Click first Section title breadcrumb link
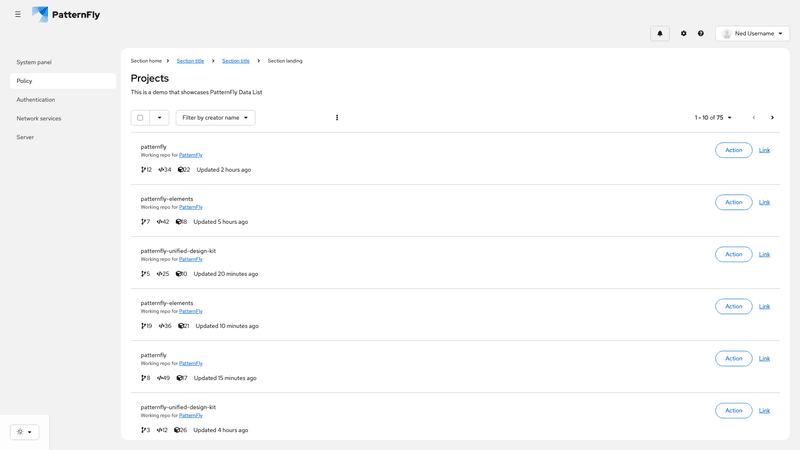This screenshot has height=450, width=800. [x=190, y=61]
